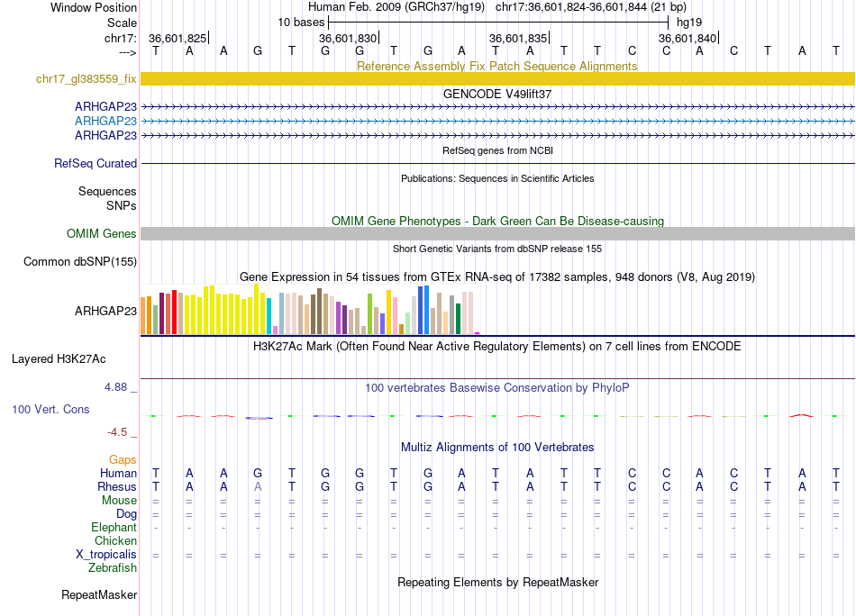Screen dimensions: 856x616
Task: Click the -4.5 PhyloP lower scale value
Action: 117,432
